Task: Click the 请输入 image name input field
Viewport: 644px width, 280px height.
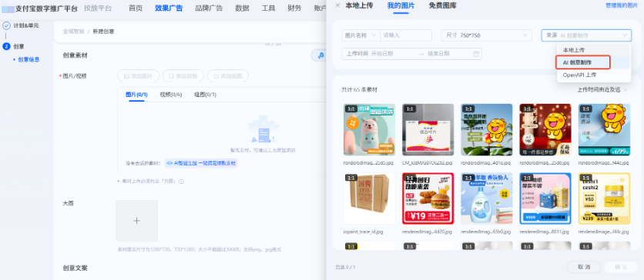Action: 406,35
